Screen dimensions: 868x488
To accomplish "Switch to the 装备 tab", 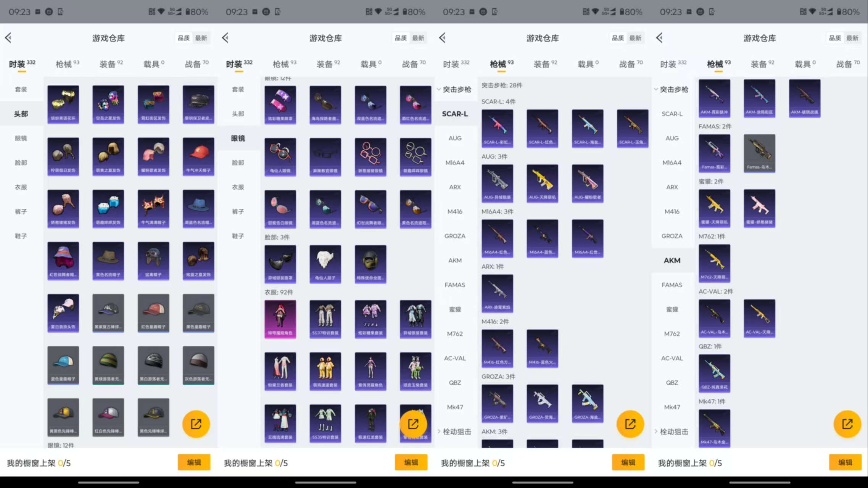I will point(109,64).
